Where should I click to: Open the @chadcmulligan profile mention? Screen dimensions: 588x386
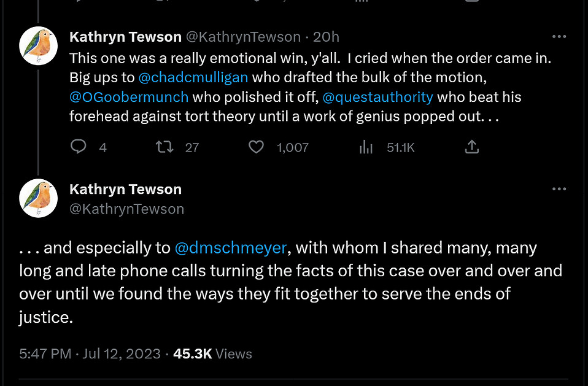pyautogui.click(x=193, y=78)
